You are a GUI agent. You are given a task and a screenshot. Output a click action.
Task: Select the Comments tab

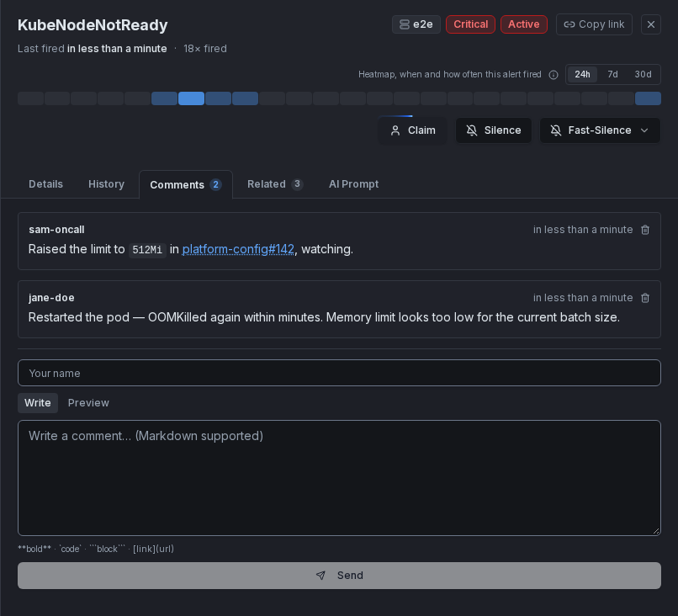186,184
